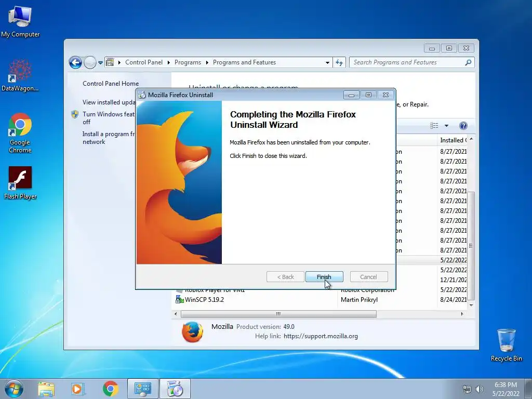Click Control Panel in the breadcrumb

144,62
